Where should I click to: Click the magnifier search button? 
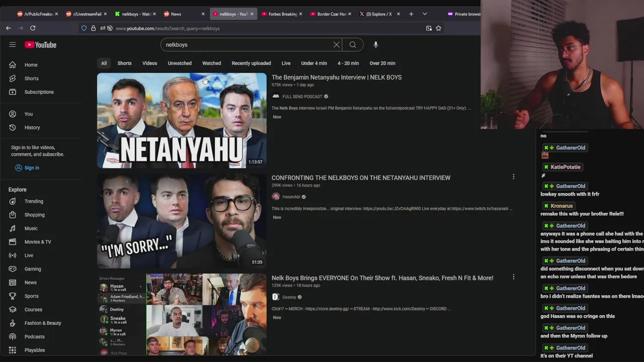click(x=353, y=45)
